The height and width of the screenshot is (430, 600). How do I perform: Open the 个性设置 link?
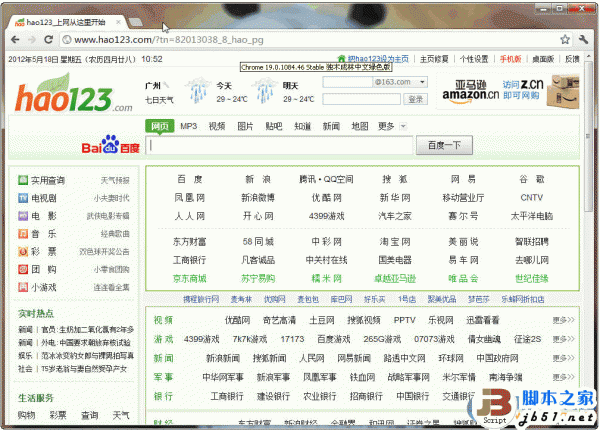coord(474,59)
